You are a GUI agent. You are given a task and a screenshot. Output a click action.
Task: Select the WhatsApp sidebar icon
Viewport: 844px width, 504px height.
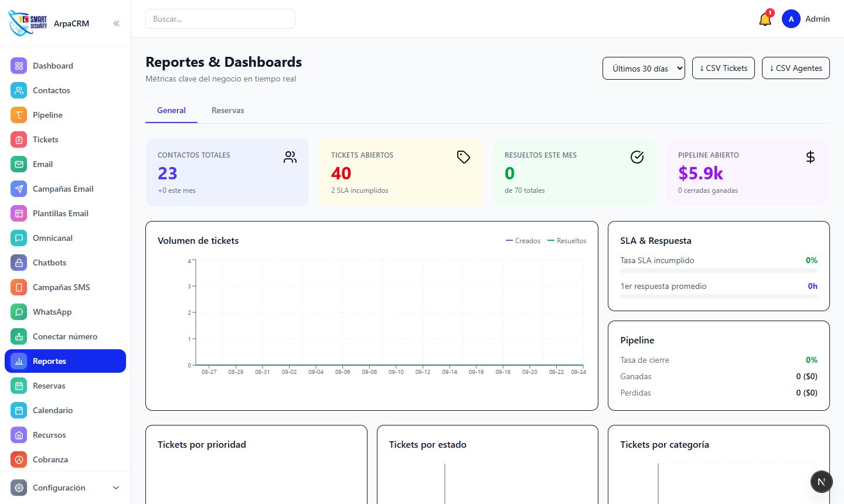pyautogui.click(x=19, y=312)
